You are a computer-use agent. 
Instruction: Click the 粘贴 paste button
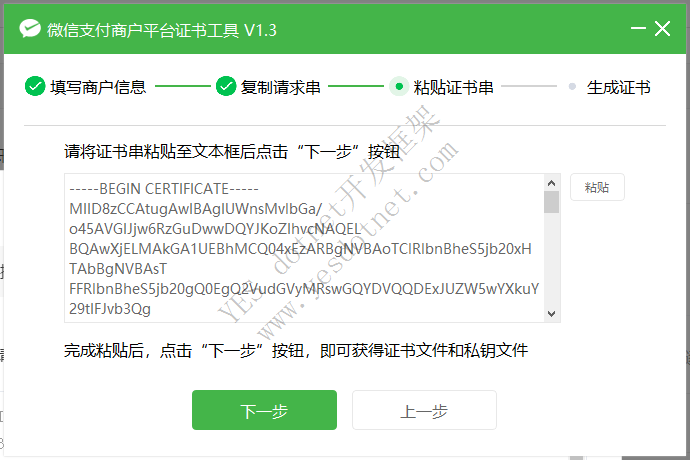[597, 188]
